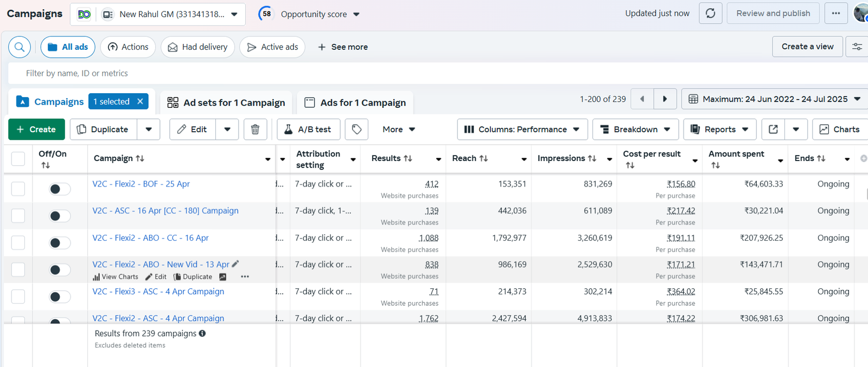Screen dimensions: 868x367
Task: Toggle V2C - Flexi2 - ABO - CC campaign switch
Action: [60, 242]
